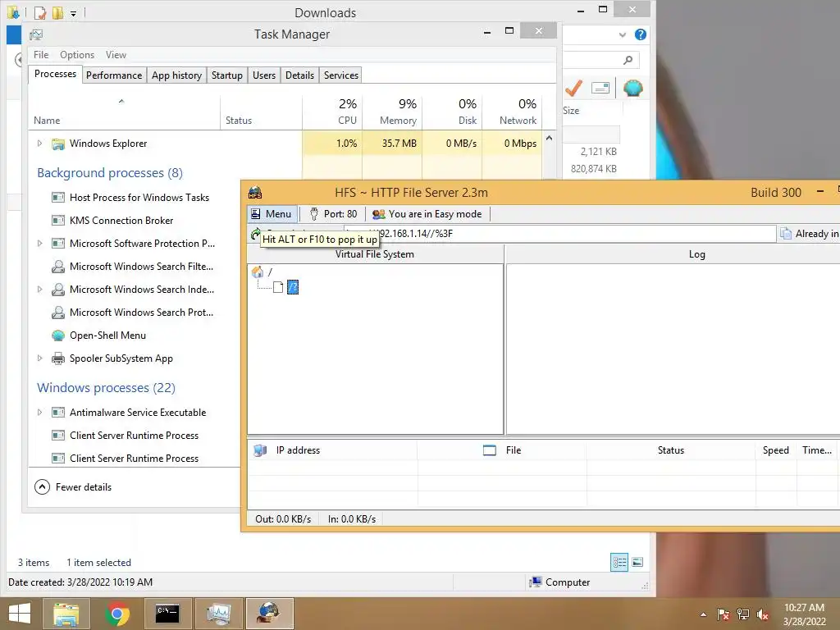Click the HFS globe icon on the taskbar
The height and width of the screenshot is (630, 840).
(x=269, y=614)
